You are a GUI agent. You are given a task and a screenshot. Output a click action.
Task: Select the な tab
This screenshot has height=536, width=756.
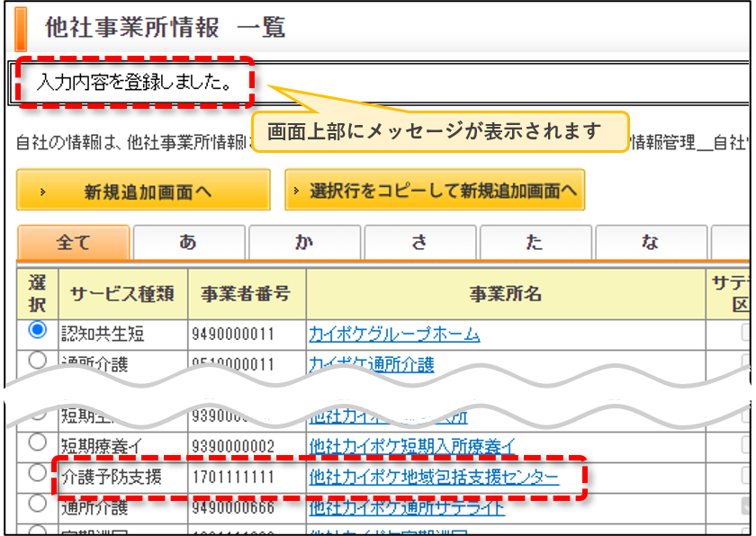coord(651,242)
